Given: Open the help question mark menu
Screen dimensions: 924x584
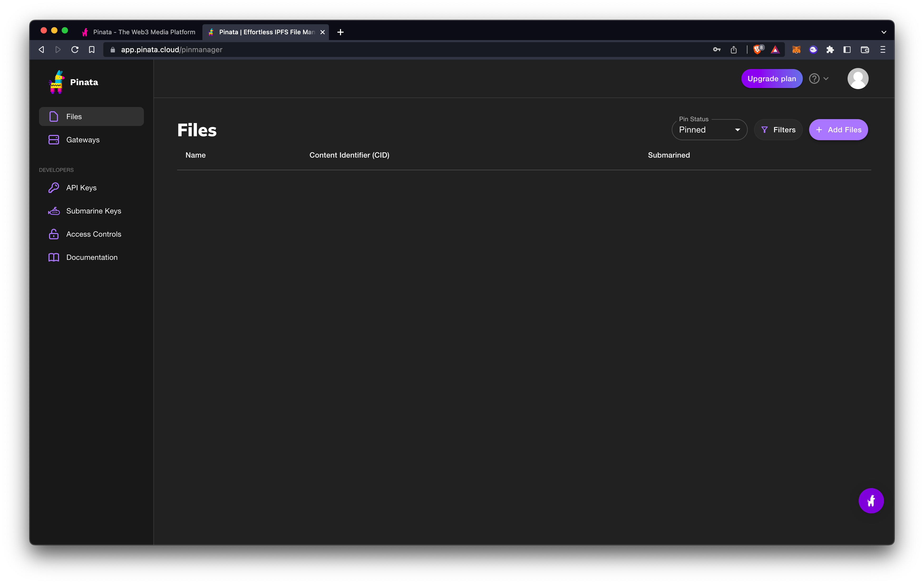Looking at the screenshot, I should point(819,79).
